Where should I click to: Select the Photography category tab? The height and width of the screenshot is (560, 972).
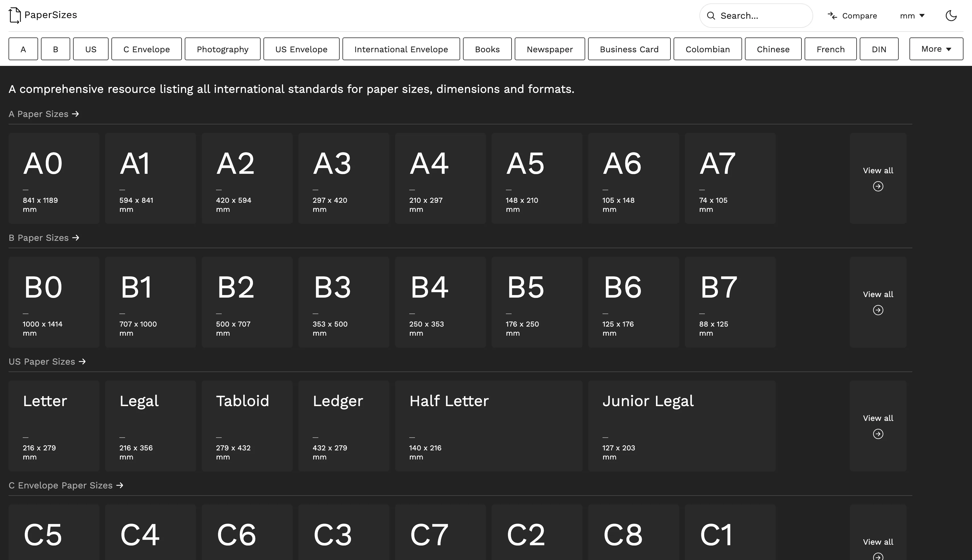point(223,49)
